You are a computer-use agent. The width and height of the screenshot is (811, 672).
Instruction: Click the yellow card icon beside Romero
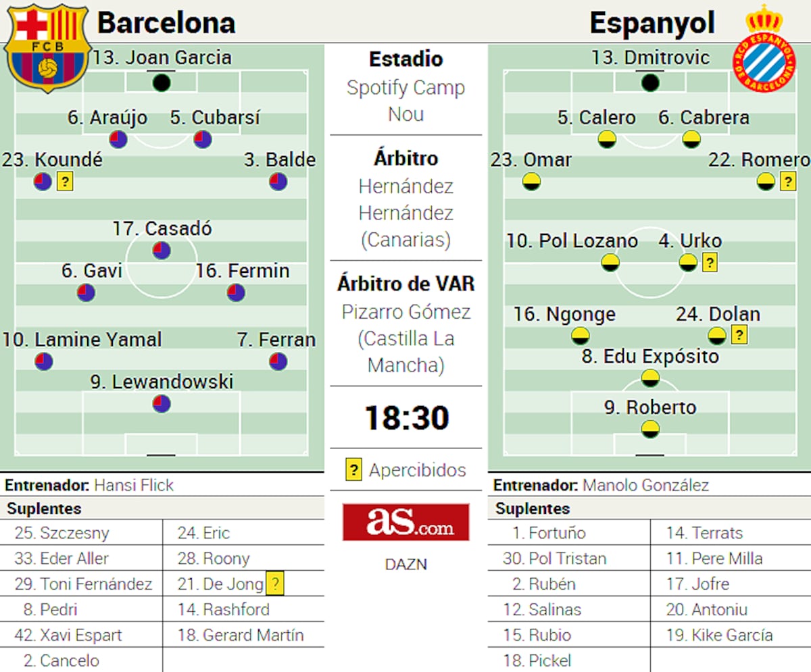tap(787, 181)
